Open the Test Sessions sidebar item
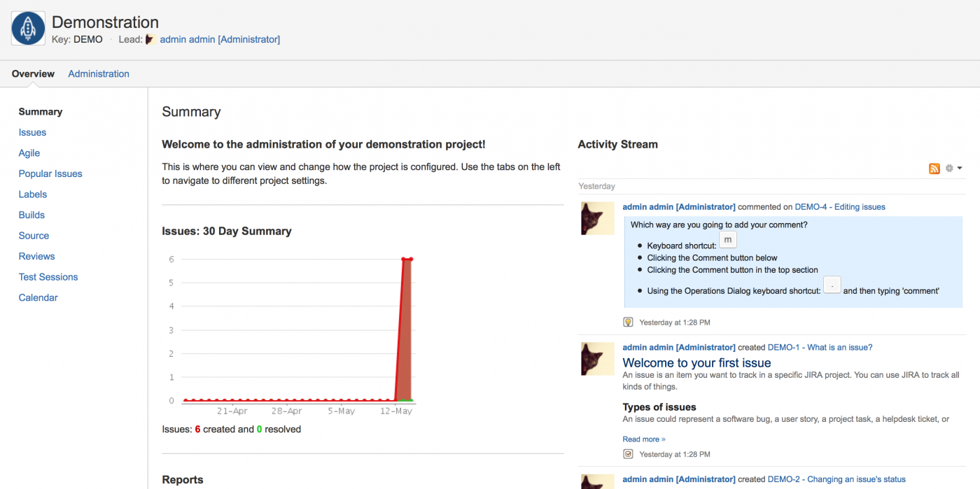The height and width of the screenshot is (489, 980). point(48,277)
